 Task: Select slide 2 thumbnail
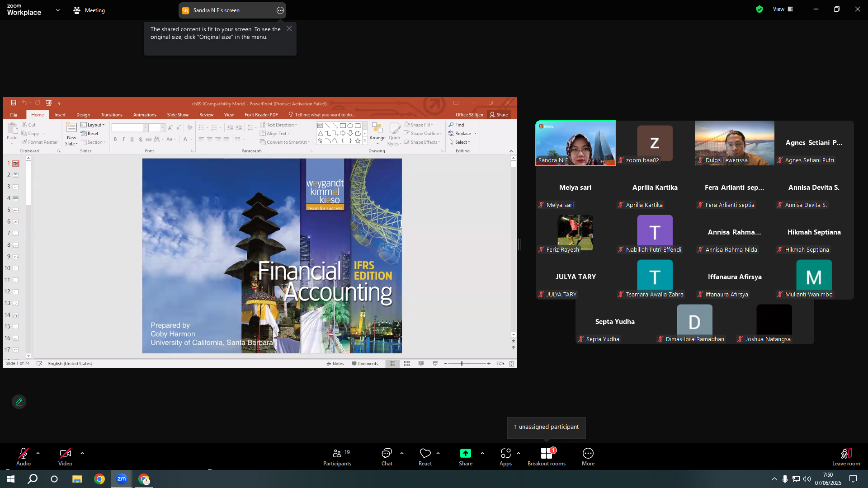pos(15,175)
